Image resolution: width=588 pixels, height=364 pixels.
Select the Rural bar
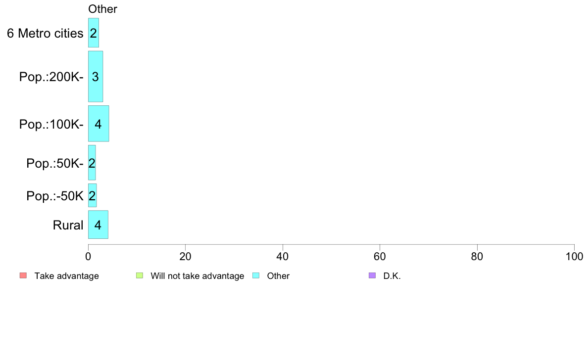coord(98,225)
